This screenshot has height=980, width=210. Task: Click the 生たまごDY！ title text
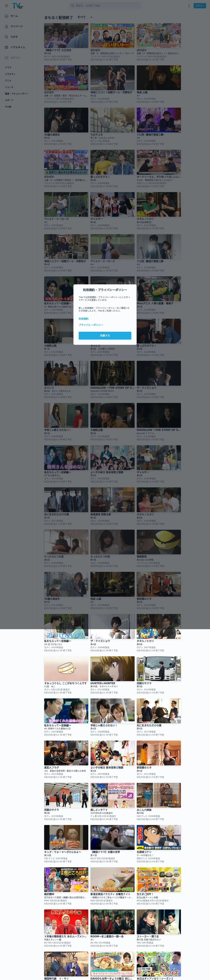[145, 894]
